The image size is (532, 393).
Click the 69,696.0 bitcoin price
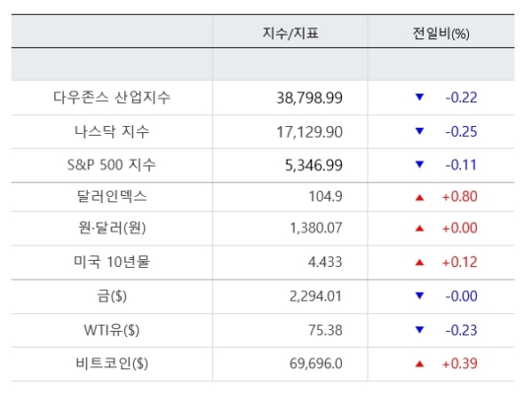(316, 363)
